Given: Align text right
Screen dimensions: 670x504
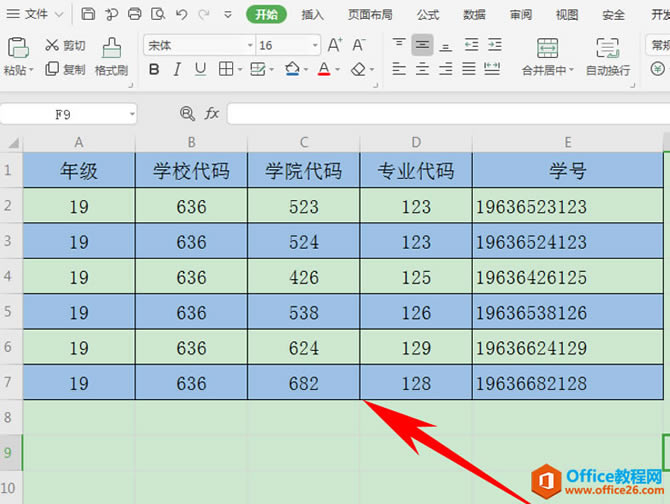Looking at the screenshot, I should [x=446, y=69].
